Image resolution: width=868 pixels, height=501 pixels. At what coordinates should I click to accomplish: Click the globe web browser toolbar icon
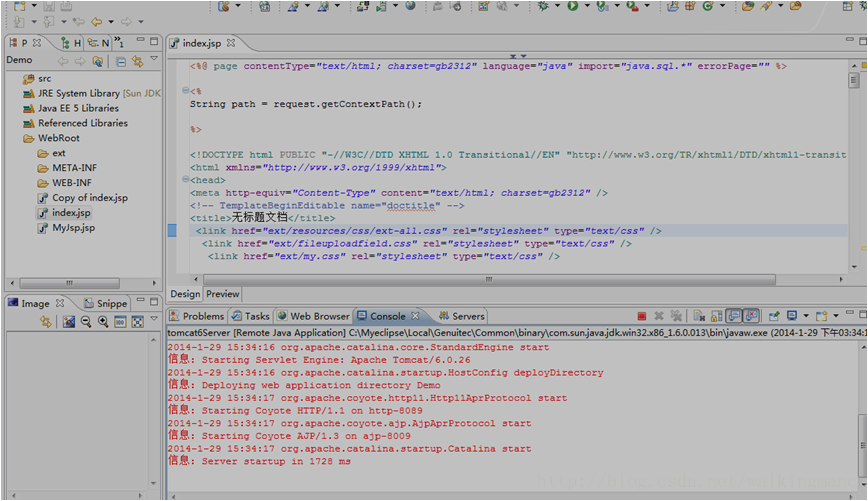[410, 6]
